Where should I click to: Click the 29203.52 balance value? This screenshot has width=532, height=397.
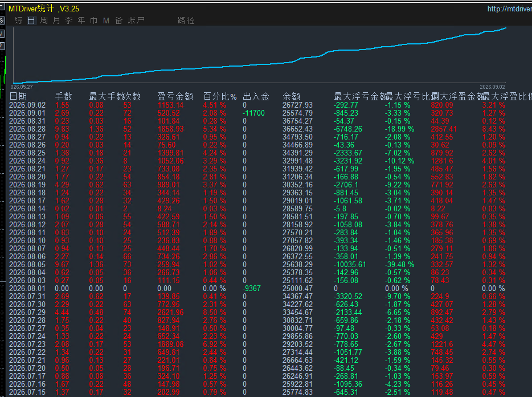point(297,345)
